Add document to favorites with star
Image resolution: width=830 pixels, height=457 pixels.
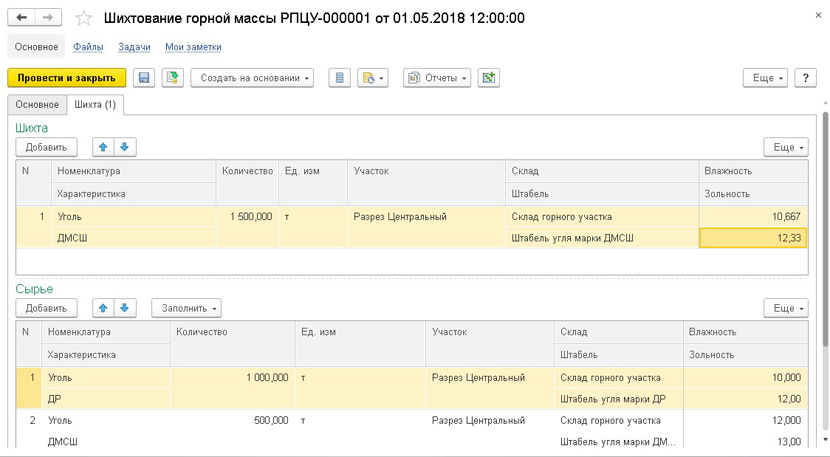(x=84, y=18)
